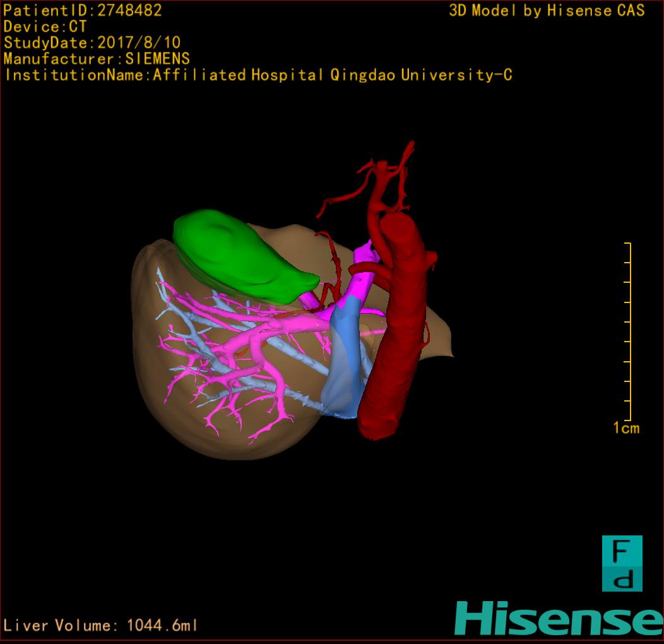Click the Device:CT label
Screen dimensions: 664x644
[x=45, y=27]
